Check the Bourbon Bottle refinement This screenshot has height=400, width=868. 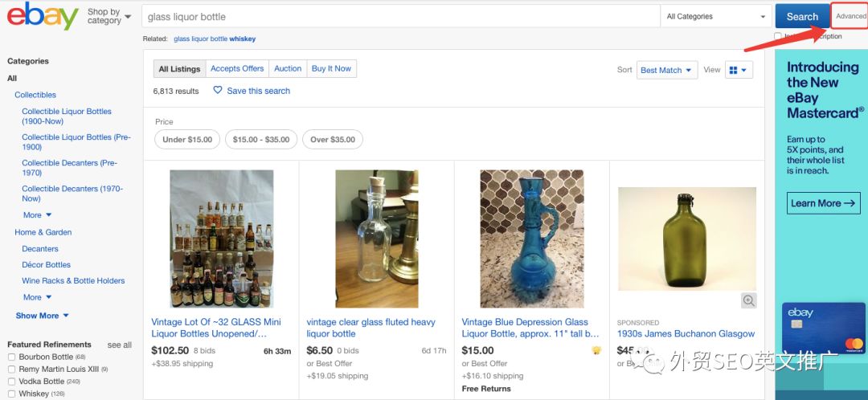(x=11, y=357)
